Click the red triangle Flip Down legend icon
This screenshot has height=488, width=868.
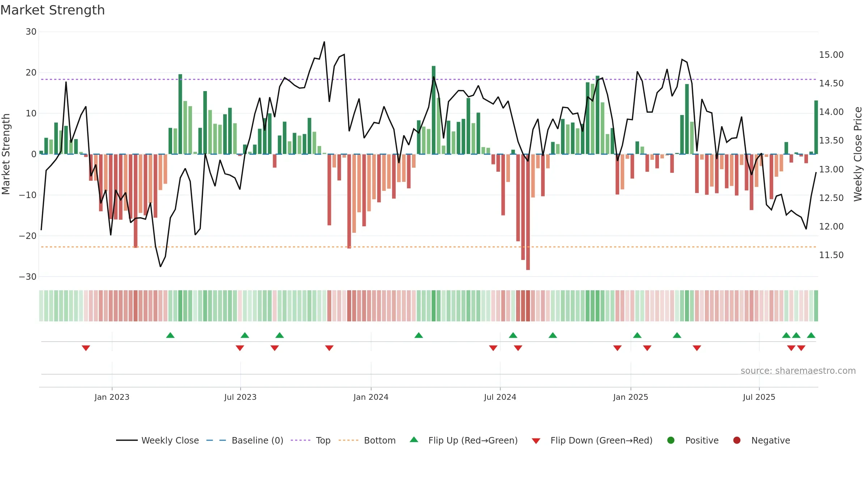(536, 441)
